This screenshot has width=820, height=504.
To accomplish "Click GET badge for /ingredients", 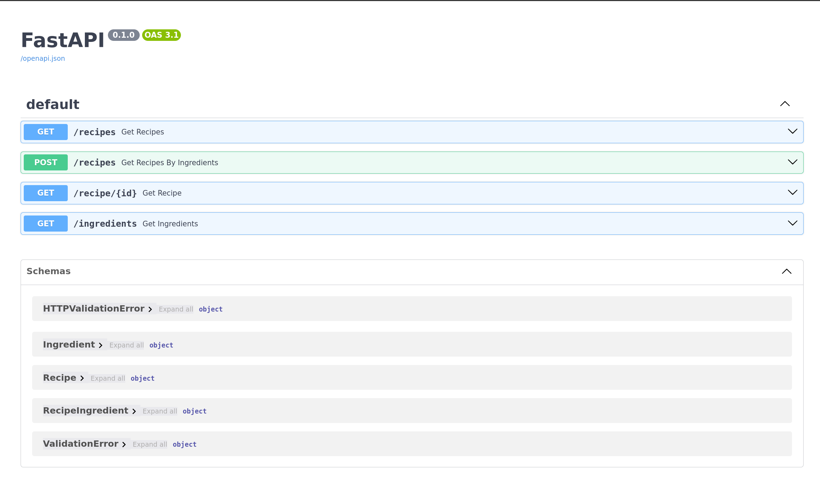I will (x=46, y=224).
